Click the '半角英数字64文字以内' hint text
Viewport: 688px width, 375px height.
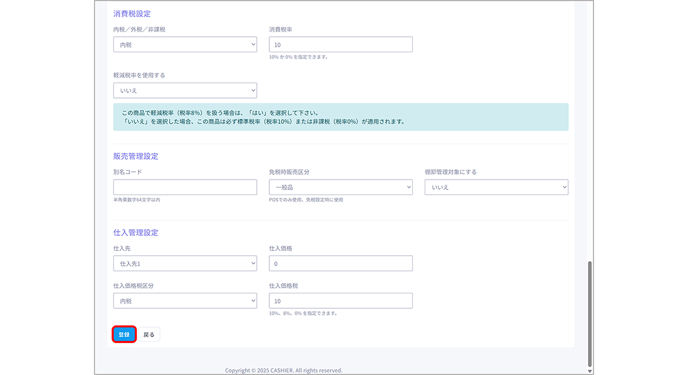[137, 200]
